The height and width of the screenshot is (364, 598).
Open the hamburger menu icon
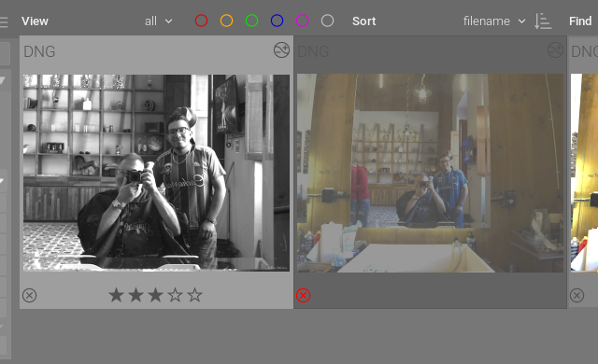tap(4, 22)
